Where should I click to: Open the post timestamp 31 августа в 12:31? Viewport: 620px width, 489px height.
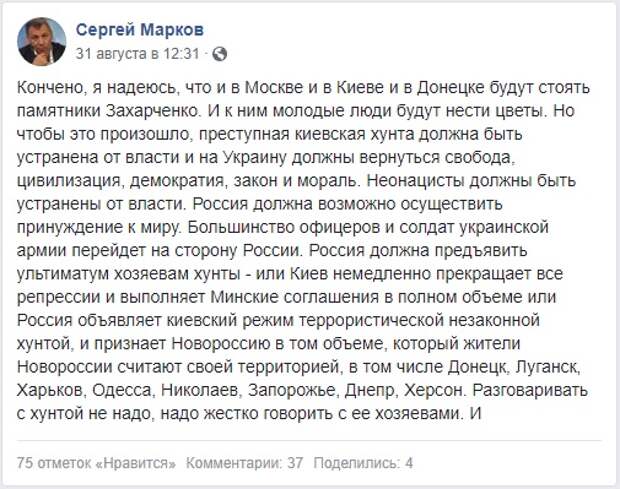137,54
